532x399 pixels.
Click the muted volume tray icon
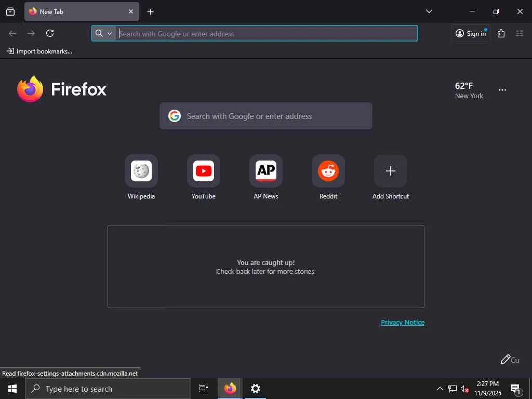464,389
